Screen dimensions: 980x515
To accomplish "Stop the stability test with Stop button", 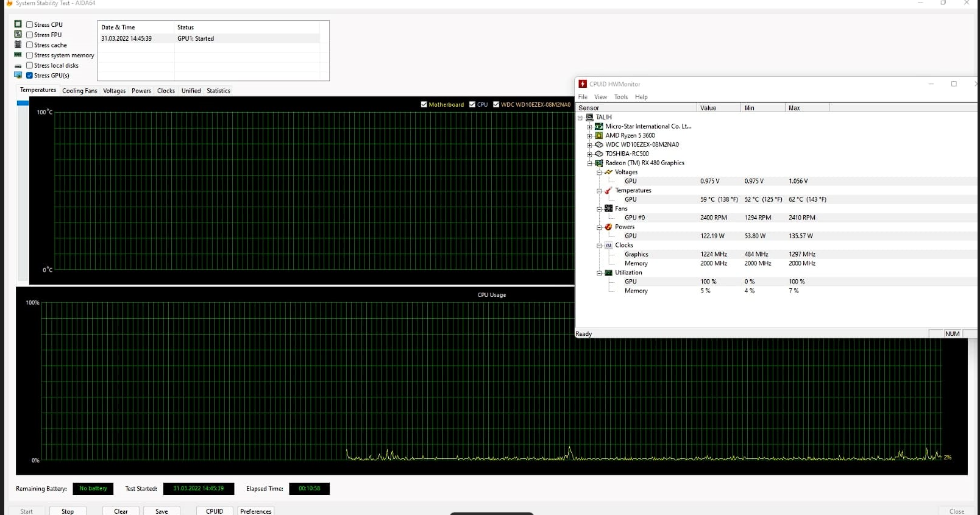I will 68,511.
